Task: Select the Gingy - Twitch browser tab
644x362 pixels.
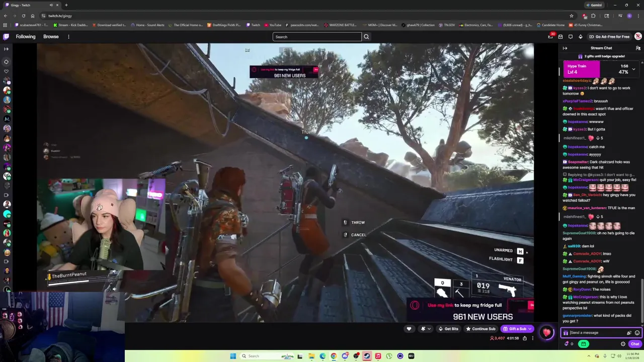Action: (x=31, y=5)
